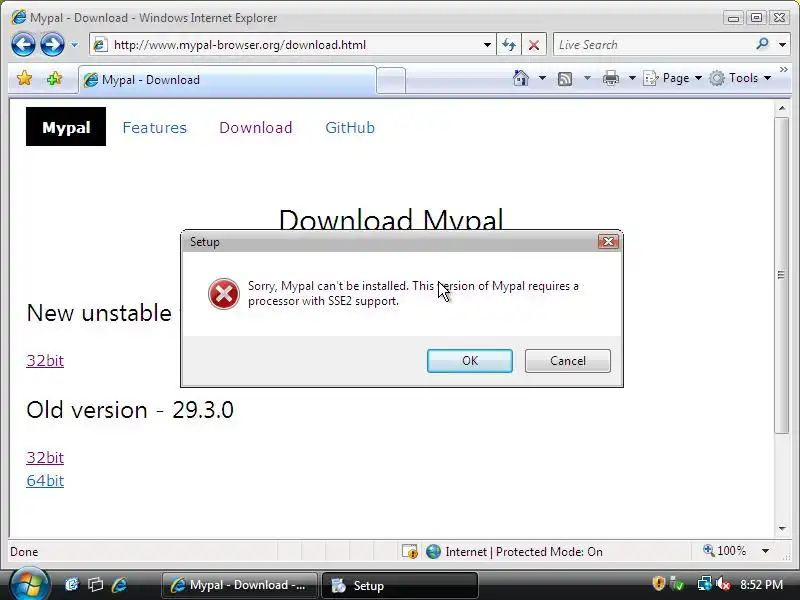Click OK in the Setup dialog
The image size is (800, 600).
pos(470,361)
